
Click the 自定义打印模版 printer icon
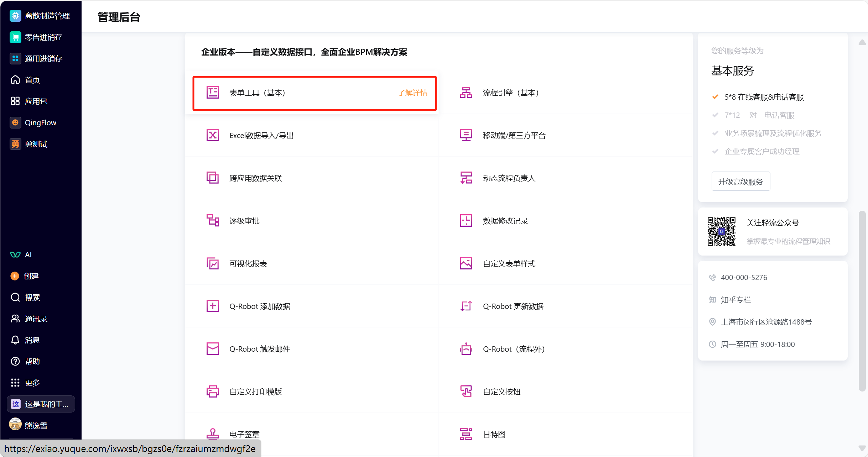tap(213, 392)
